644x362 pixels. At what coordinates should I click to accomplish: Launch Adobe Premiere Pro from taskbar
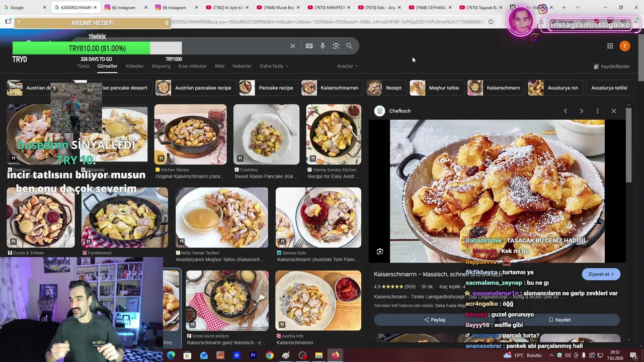253,355
